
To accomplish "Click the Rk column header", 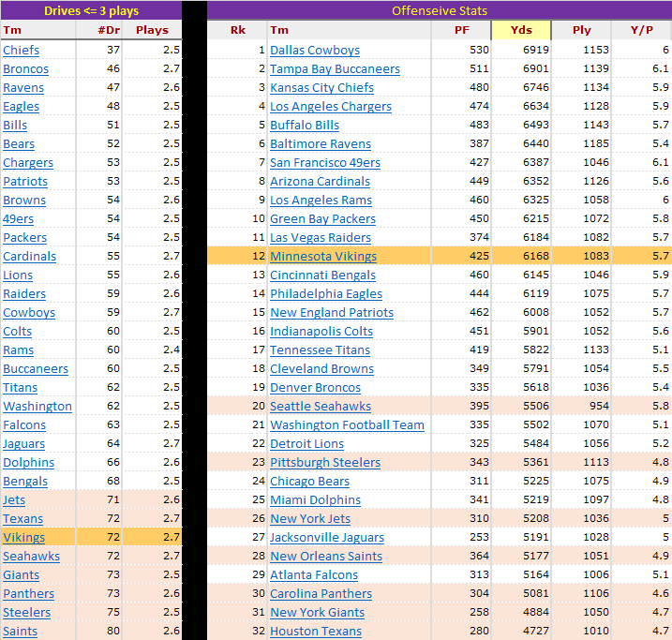I will (238, 30).
